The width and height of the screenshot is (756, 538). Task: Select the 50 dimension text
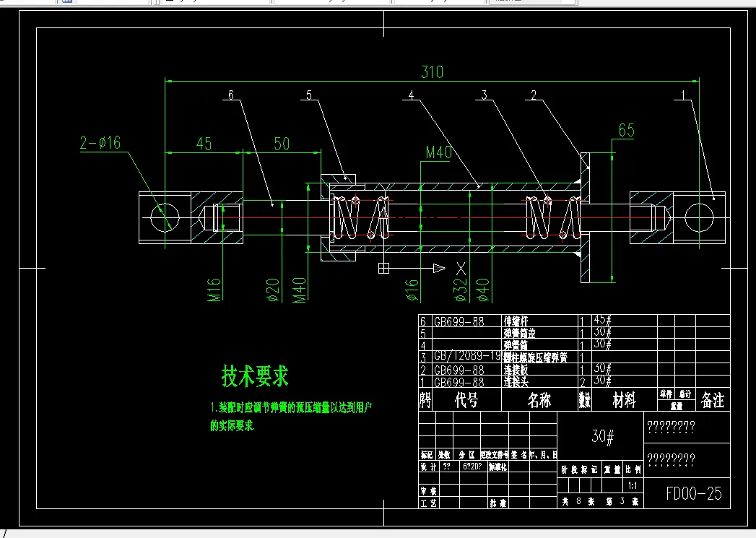[x=282, y=144]
